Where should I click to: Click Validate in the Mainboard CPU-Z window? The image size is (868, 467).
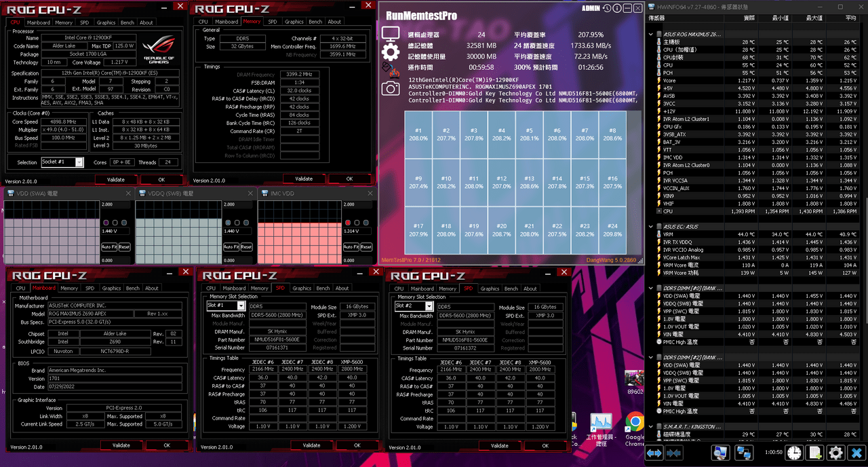tap(121, 445)
